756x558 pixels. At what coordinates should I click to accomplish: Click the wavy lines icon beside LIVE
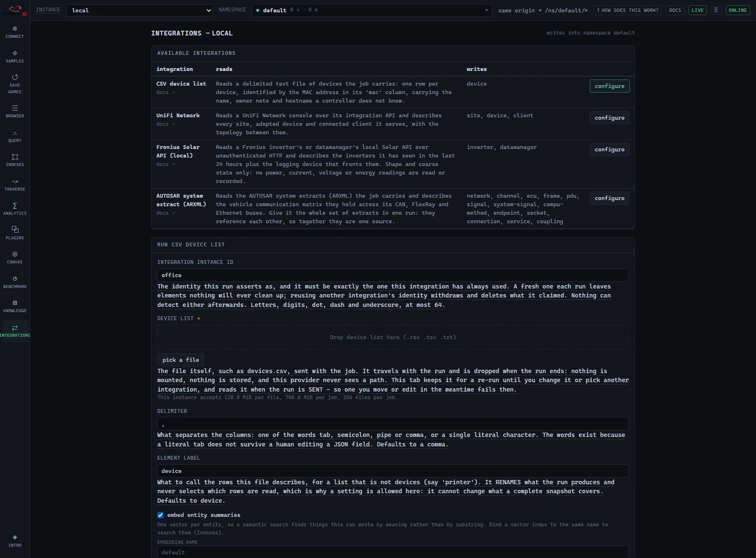pyautogui.click(x=716, y=10)
